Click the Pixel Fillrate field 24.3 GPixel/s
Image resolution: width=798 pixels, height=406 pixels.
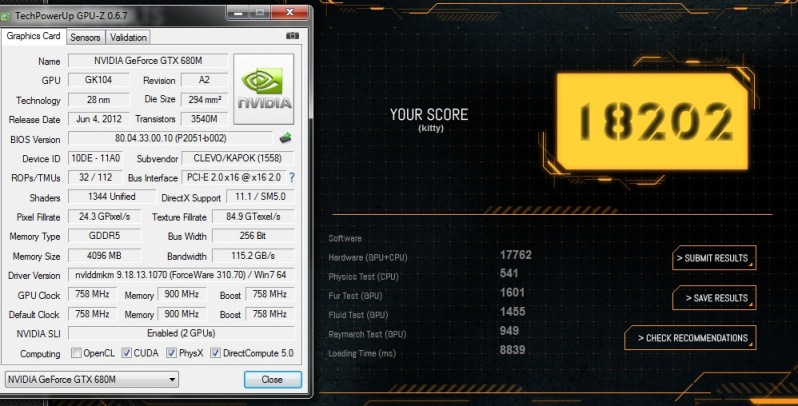click(104, 217)
